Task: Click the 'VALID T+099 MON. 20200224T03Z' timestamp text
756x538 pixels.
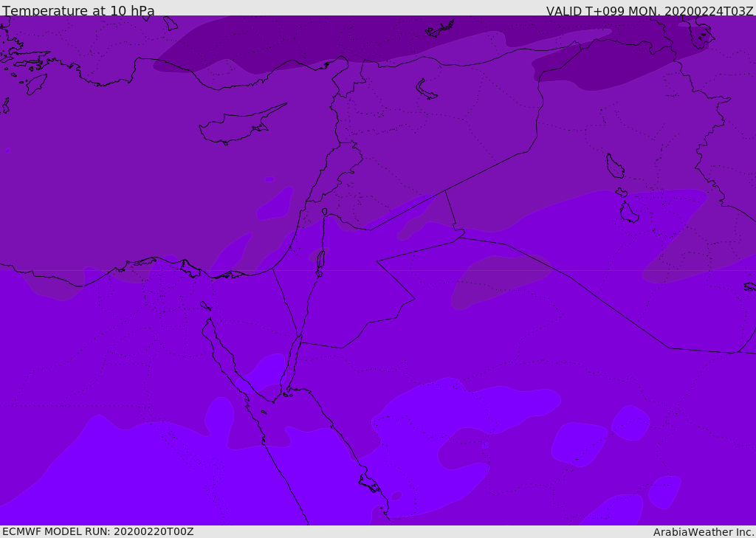Action: [650, 10]
